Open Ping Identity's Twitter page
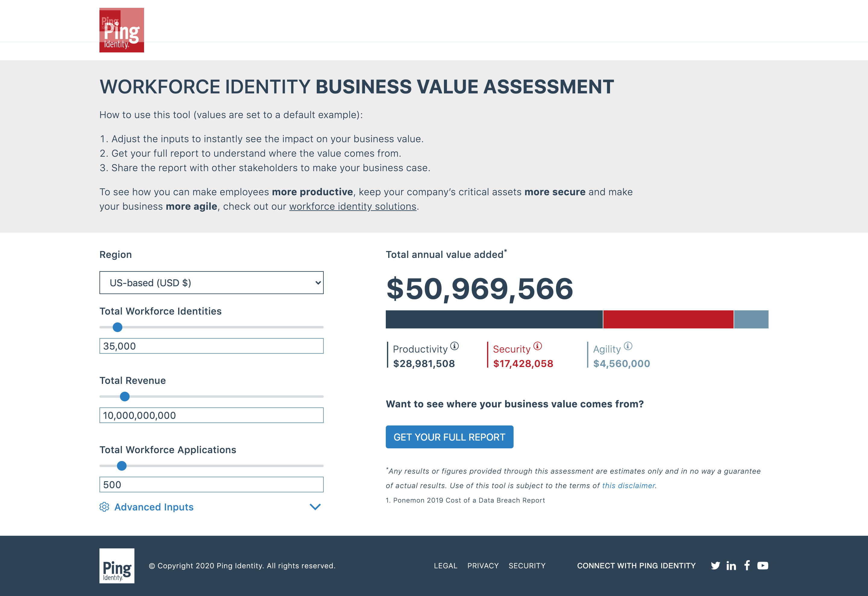This screenshot has width=868, height=596. click(x=715, y=566)
